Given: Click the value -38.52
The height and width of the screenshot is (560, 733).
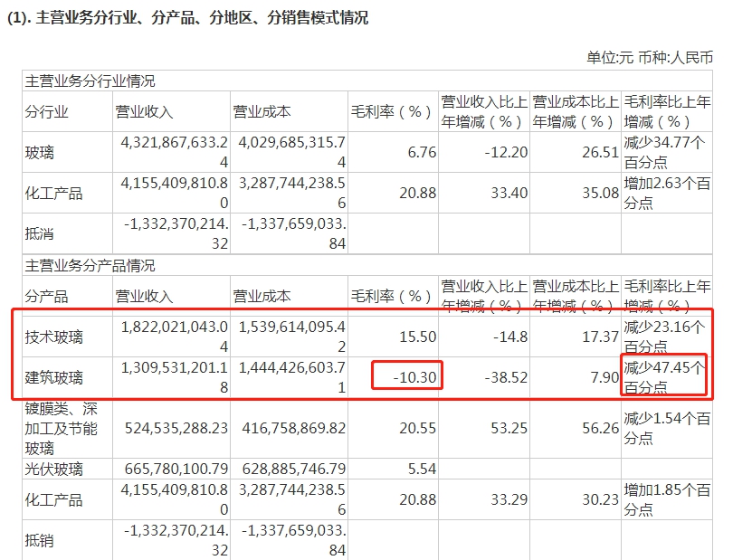Looking at the screenshot, I should pyautogui.click(x=506, y=377).
